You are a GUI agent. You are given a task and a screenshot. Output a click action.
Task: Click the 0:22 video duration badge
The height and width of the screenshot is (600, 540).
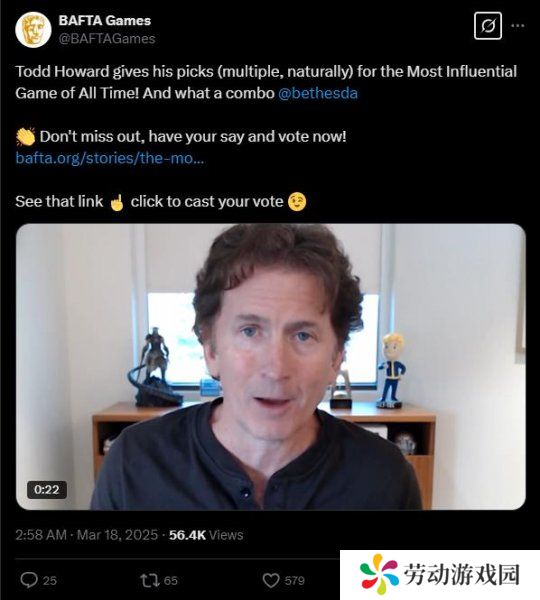coord(47,489)
